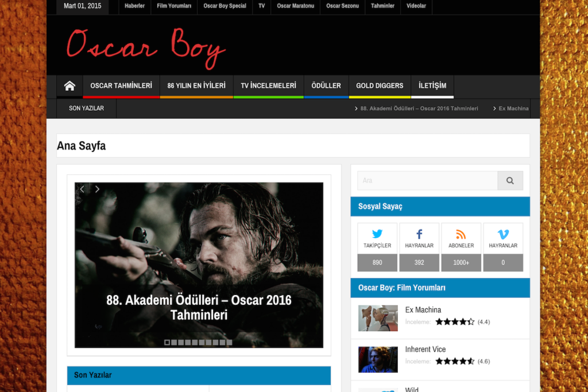Click the Mart 01, 2015 date label
588x392 pixels.
click(83, 6)
